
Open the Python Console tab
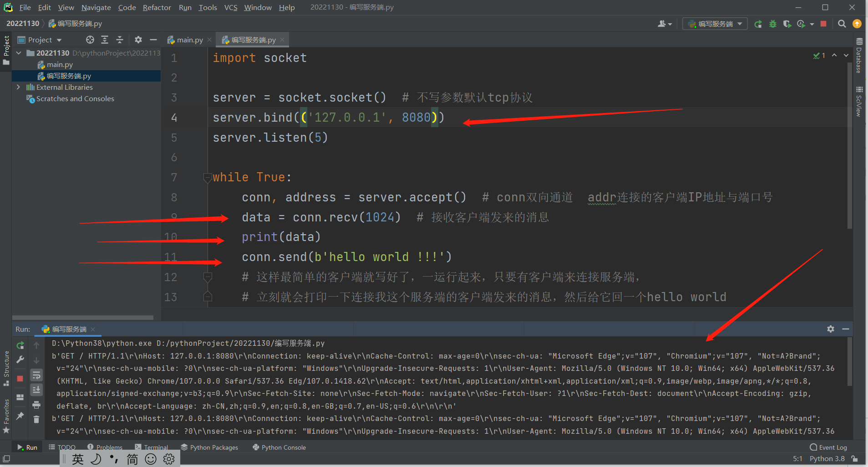(279, 447)
